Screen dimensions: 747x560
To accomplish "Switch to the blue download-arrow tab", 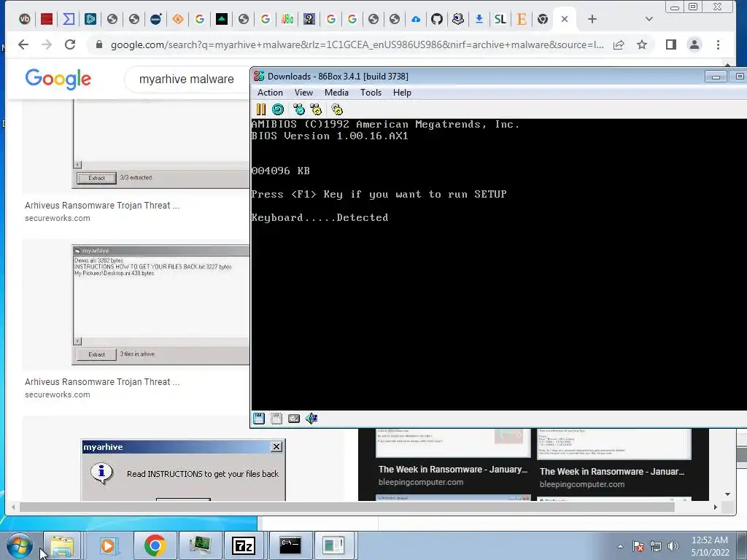I will [x=479, y=19].
